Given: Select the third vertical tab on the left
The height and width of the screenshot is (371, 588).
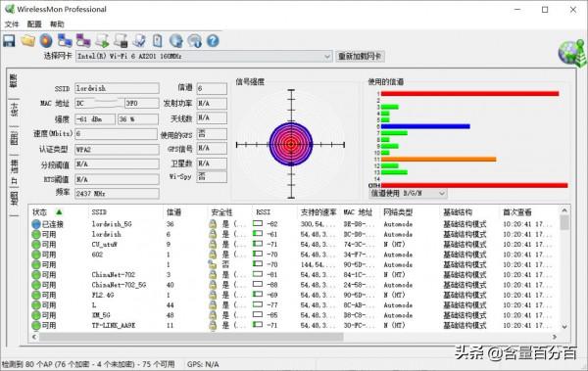Looking at the screenshot, I should (x=14, y=138).
